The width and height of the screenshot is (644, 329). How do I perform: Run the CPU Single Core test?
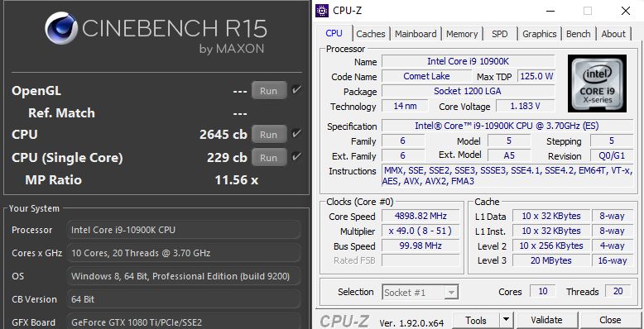click(268, 157)
